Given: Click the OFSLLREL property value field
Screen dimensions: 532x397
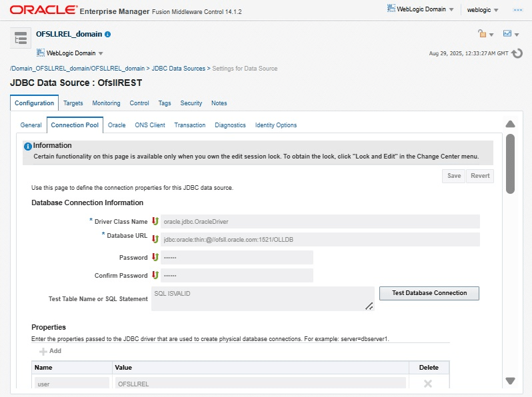Looking at the screenshot, I should pos(260,383).
